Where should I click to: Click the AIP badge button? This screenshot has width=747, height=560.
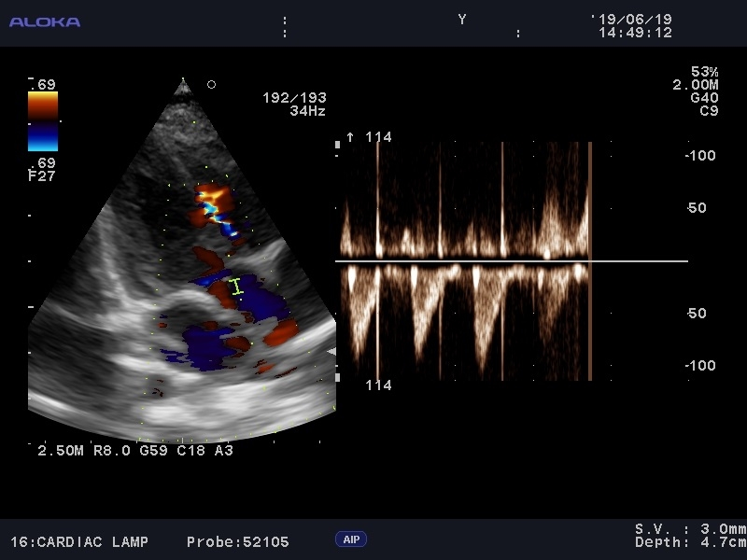[351, 539]
